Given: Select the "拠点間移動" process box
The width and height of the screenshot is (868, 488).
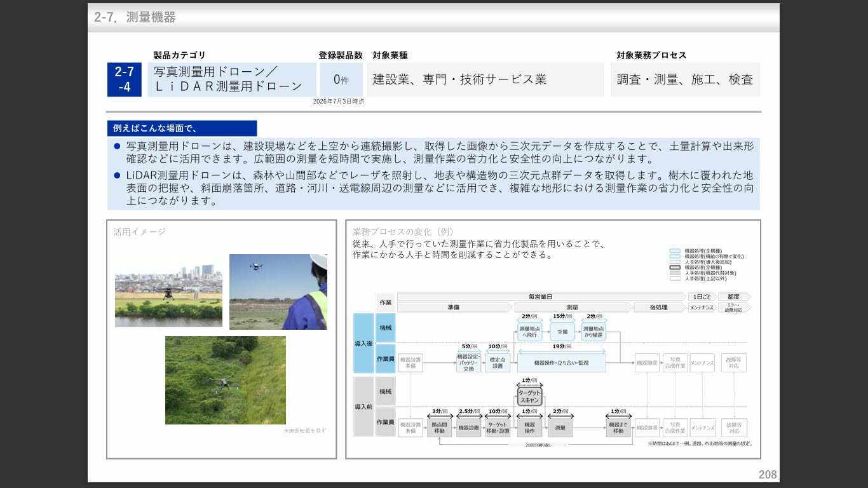Looking at the screenshot, I should (x=439, y=428).
